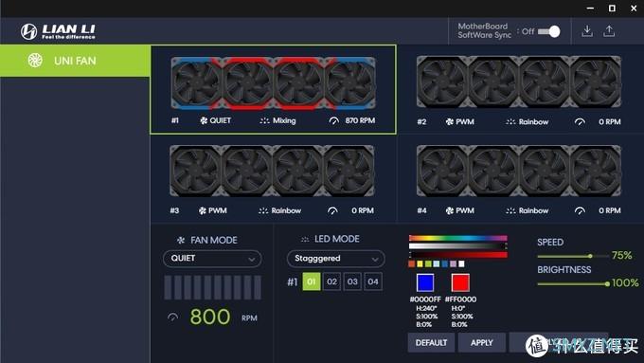Select fan 03 in the LED mode row
The height and width of the screenshot is (363, 644).
[352, 281]
